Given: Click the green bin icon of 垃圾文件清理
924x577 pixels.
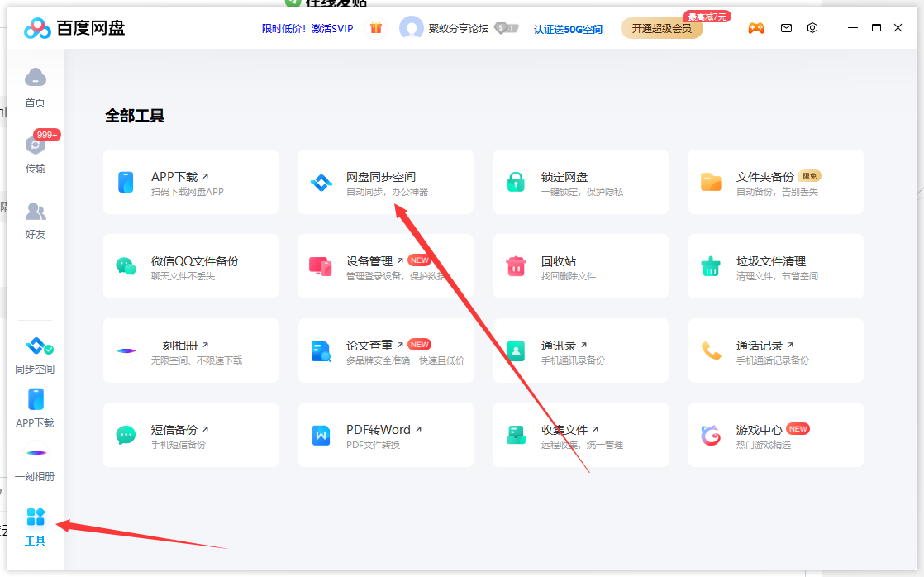Looking at the screenshot, I should pos(711,266).
